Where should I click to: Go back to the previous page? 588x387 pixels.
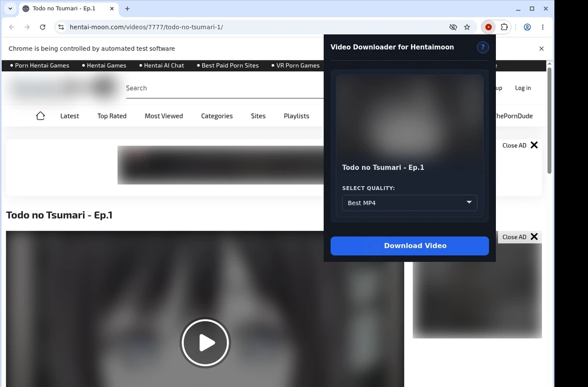tap(12, 27)
